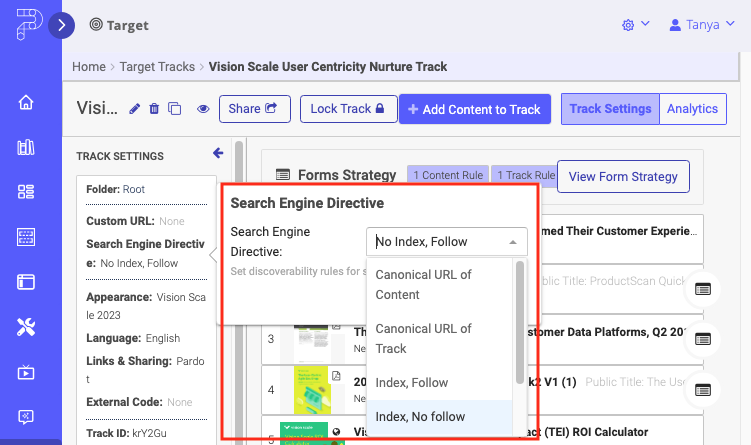Click the Folder Root setting
Viewport: 751px width, 445px height.
tap(115, 189)
